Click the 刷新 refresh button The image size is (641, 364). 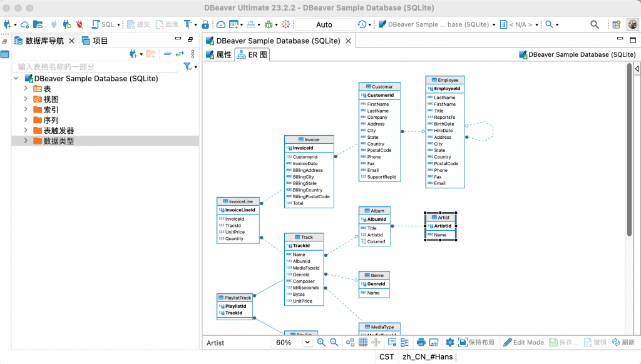pyautogui.click(x=623, y=342)
